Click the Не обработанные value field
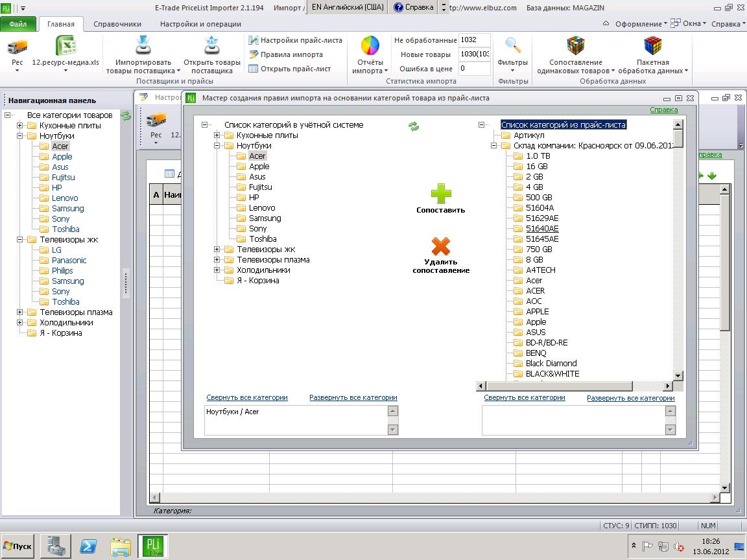747x560 pixels. point(474,40)
